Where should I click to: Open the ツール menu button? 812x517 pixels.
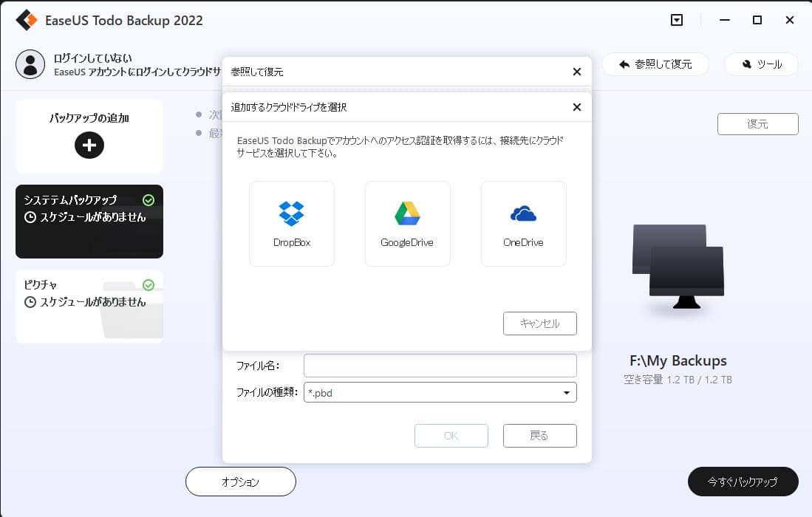click(761, 64)
